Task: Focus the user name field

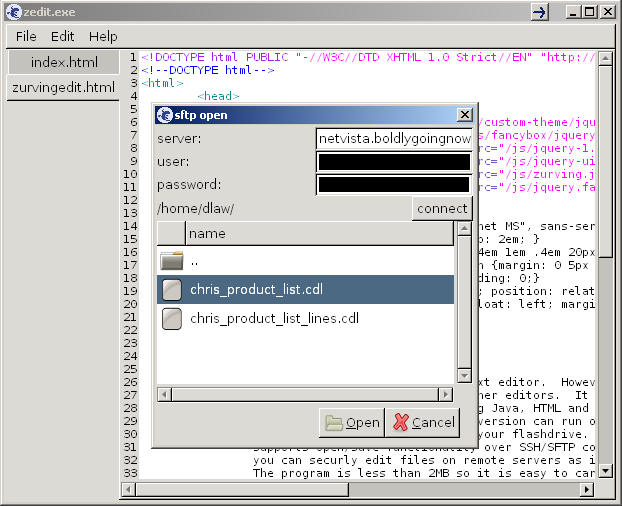Action: click(x=393, y=161)
